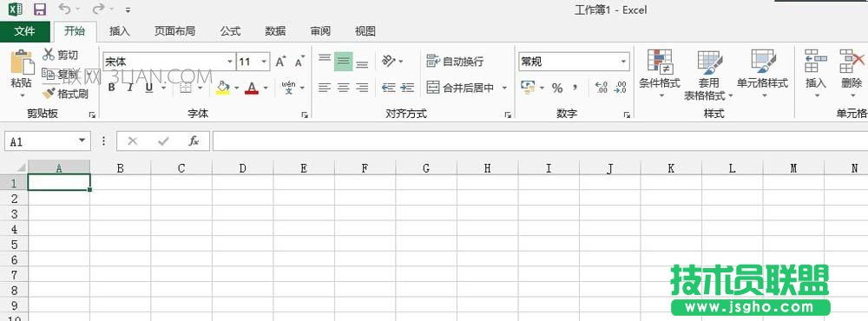Select align text left icon

coord(325,88)
